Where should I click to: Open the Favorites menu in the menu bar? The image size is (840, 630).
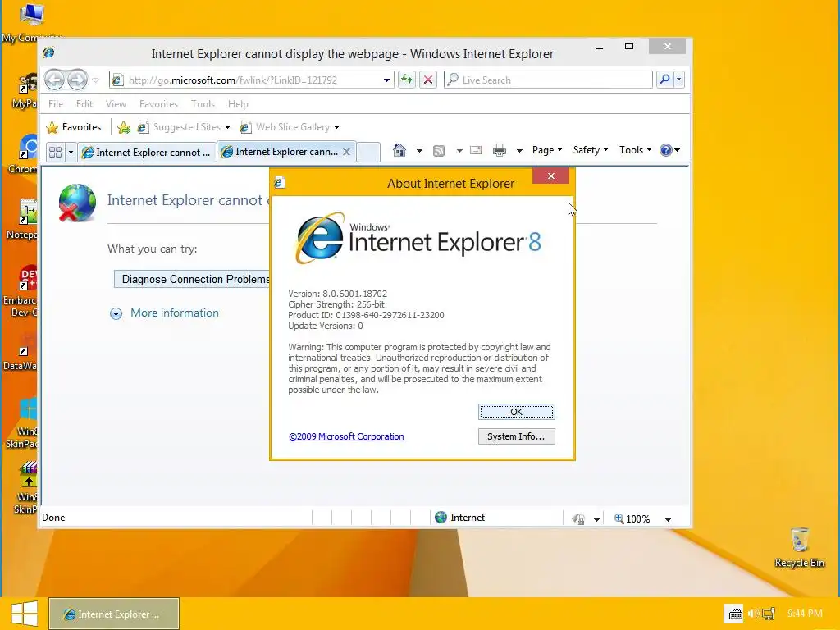tap(158, 104)
